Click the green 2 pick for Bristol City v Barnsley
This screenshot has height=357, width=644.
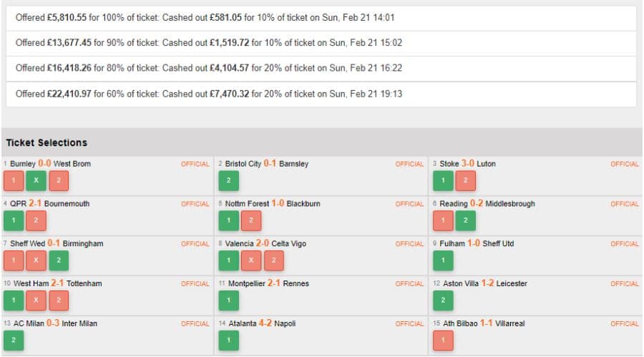228,181
